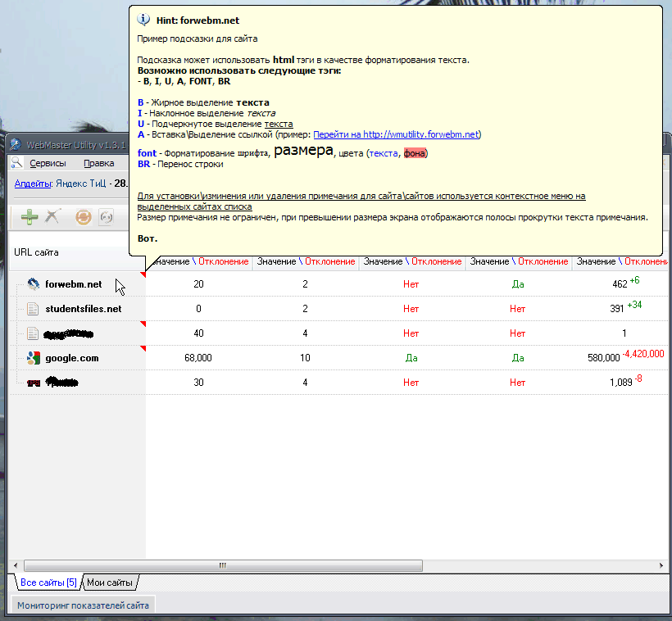This screenshot has height=621, width=672.
Task: Open the Правка menu
Action: (99, 163)
